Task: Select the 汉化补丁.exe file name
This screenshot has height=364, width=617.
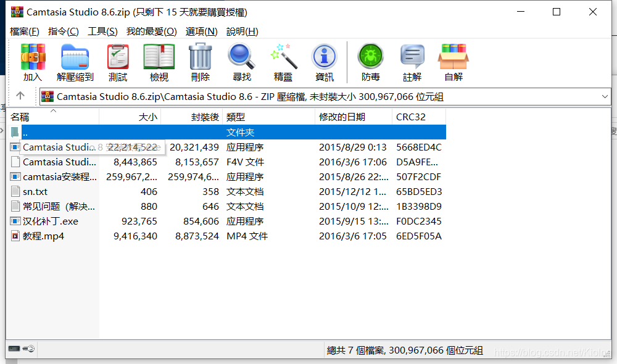Action: click(51, 221)
